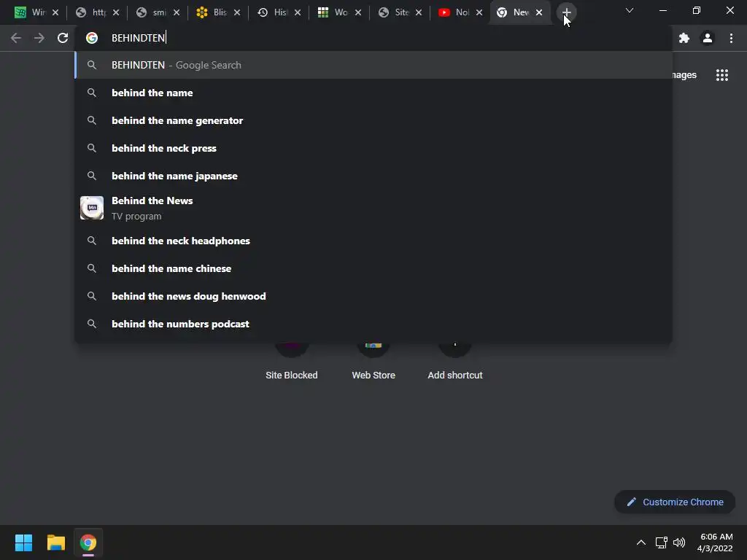Select suggestion 'behind the name'
The height and width of the screenshot is (560, 747).
pos(373,93)
